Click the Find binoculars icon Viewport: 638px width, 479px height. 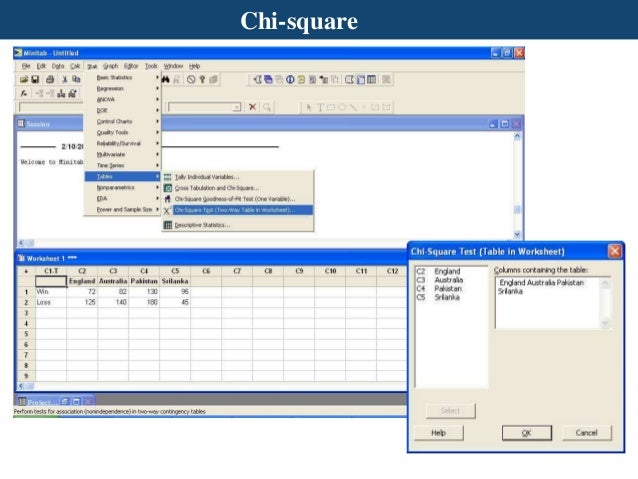166,79
